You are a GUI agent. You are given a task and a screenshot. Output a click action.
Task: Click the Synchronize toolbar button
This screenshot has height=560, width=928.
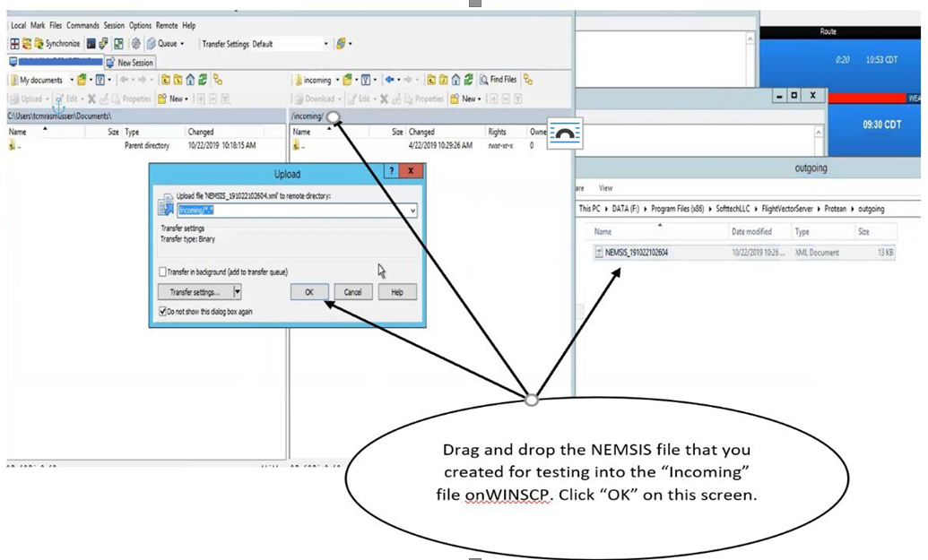(x=56, y=44)
